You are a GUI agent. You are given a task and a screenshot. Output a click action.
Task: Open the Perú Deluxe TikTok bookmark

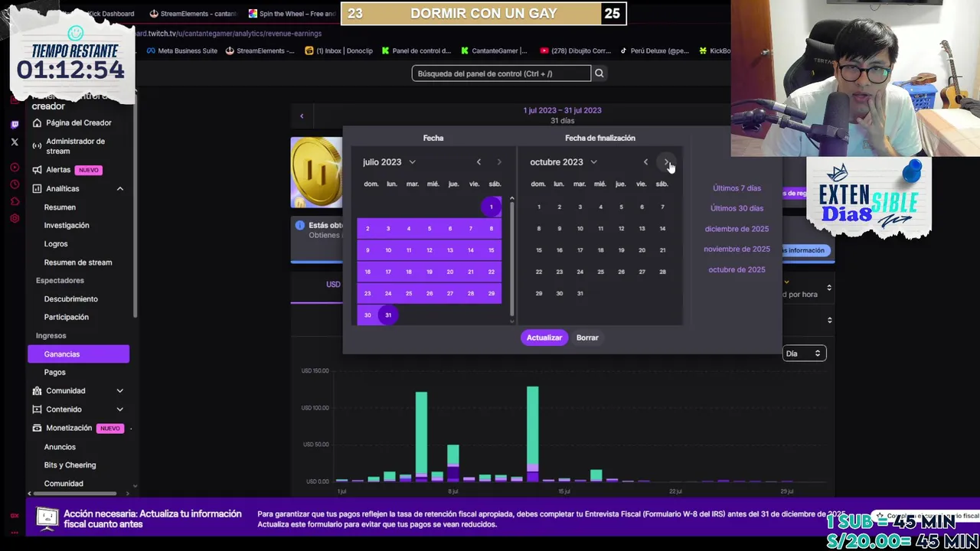pos(655,51)
